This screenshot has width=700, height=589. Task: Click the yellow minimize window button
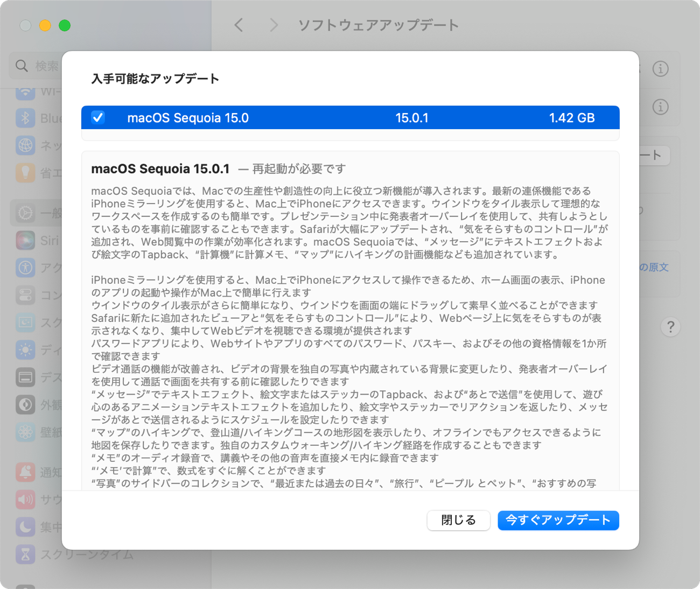[x=45, y=25]
